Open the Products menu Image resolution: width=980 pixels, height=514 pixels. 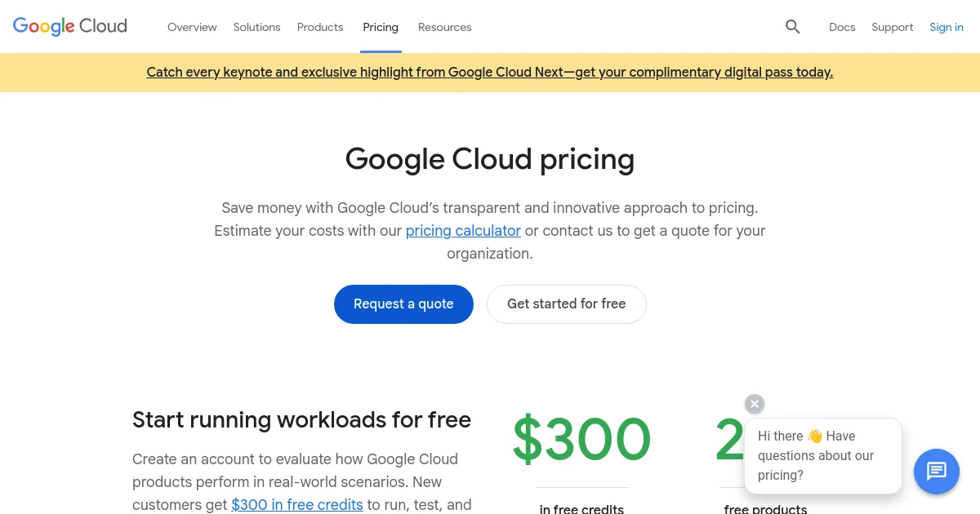click(x=320, y=27)
